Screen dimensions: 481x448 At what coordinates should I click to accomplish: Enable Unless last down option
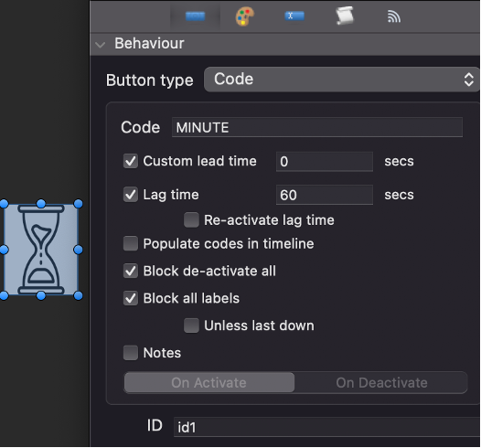[191, 325]
